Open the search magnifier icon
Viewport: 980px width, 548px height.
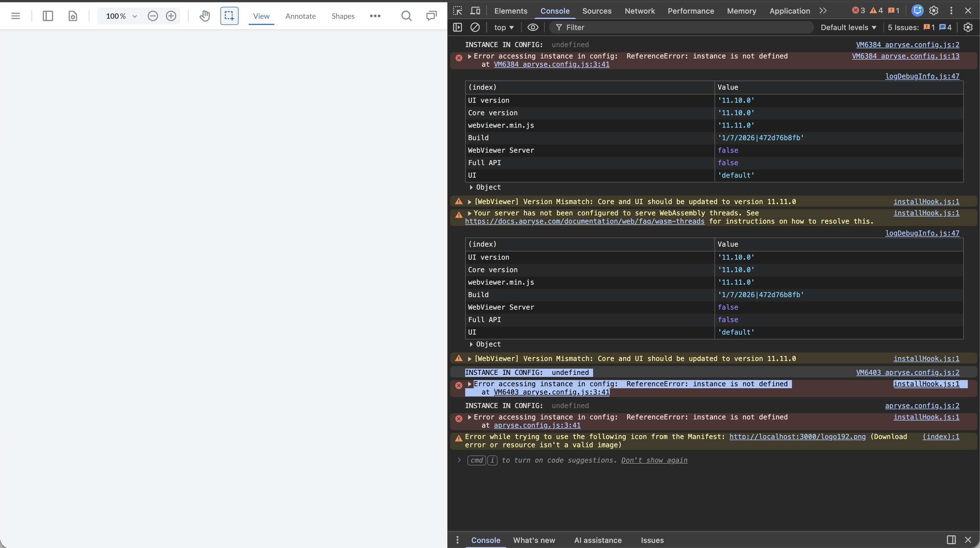coord(406,16)
